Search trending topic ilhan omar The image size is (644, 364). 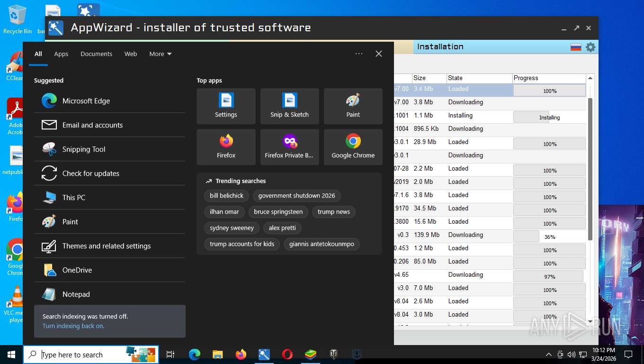click(224, 212)
